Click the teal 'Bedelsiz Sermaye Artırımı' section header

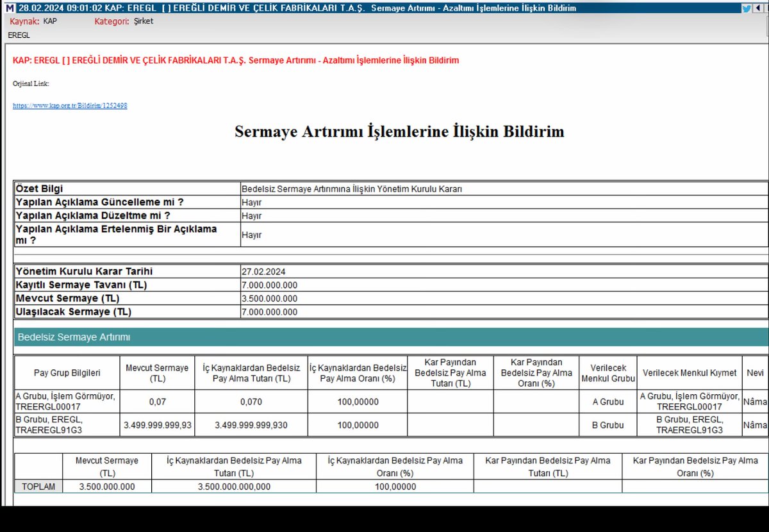click(x=391, y=337)
